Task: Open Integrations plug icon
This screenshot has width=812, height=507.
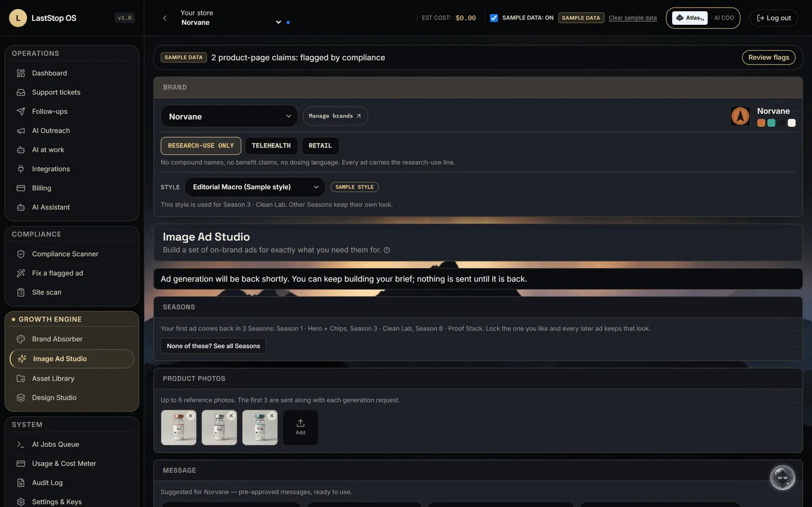Action: tap(21, 169)
